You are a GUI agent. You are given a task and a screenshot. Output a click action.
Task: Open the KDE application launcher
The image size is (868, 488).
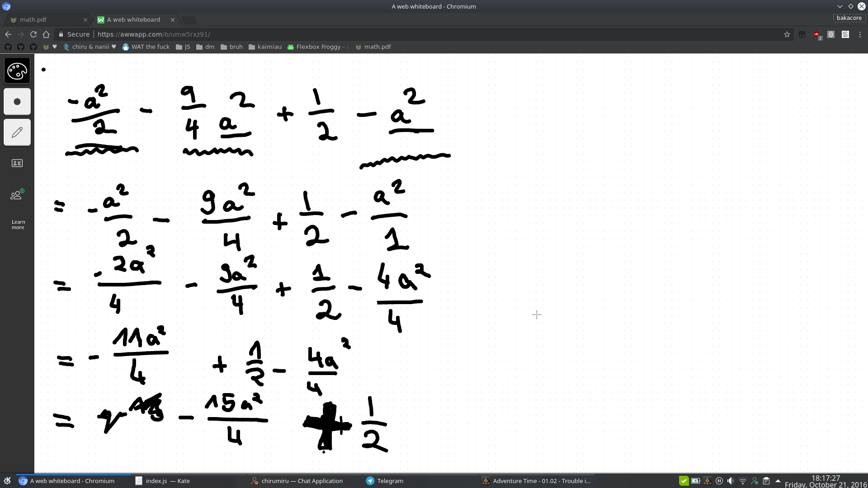click(x=7, y=481)
